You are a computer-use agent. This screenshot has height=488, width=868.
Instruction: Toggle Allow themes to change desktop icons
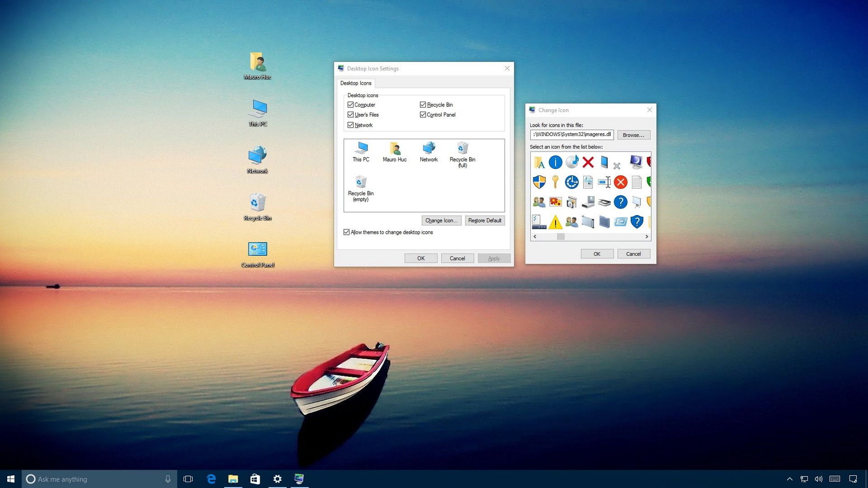(347, 232)
